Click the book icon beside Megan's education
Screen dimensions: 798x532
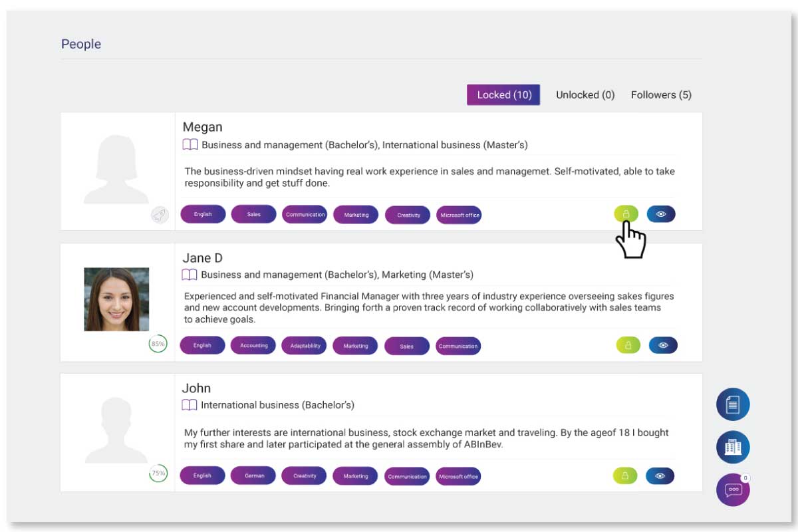(x=190, y=145)
